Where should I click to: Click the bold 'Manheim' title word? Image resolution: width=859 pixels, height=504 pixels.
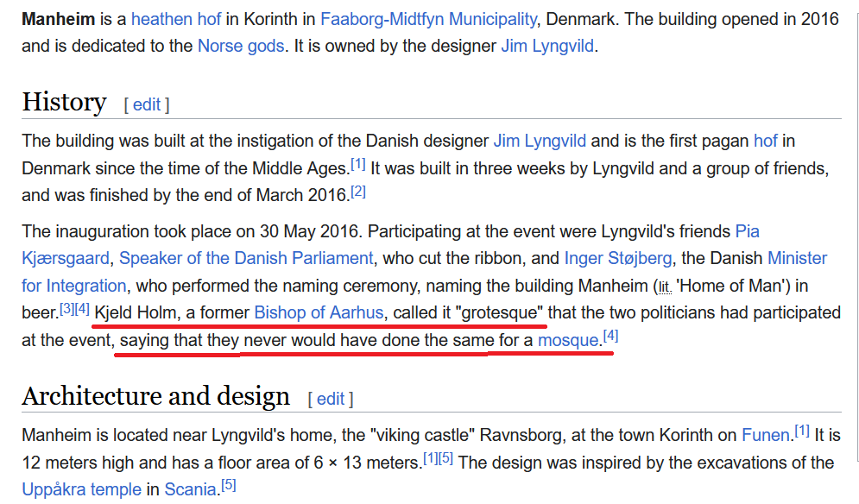click(x=58, y=19)
